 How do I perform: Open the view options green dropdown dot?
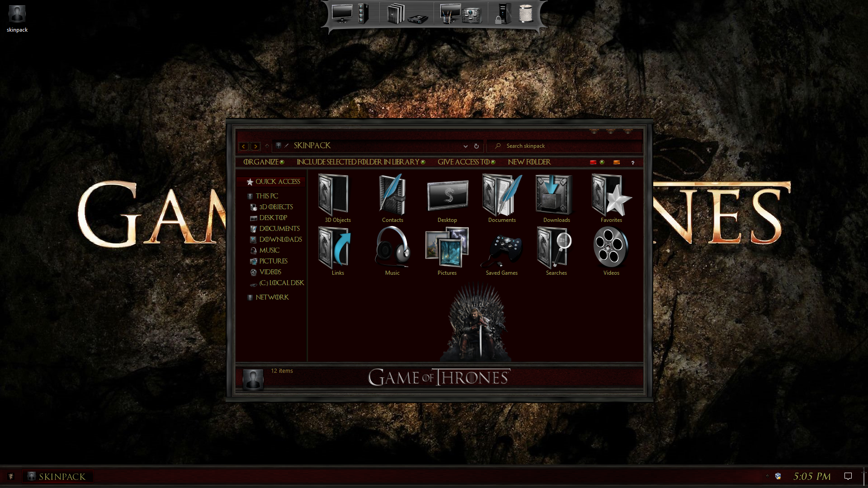point(602,162)
